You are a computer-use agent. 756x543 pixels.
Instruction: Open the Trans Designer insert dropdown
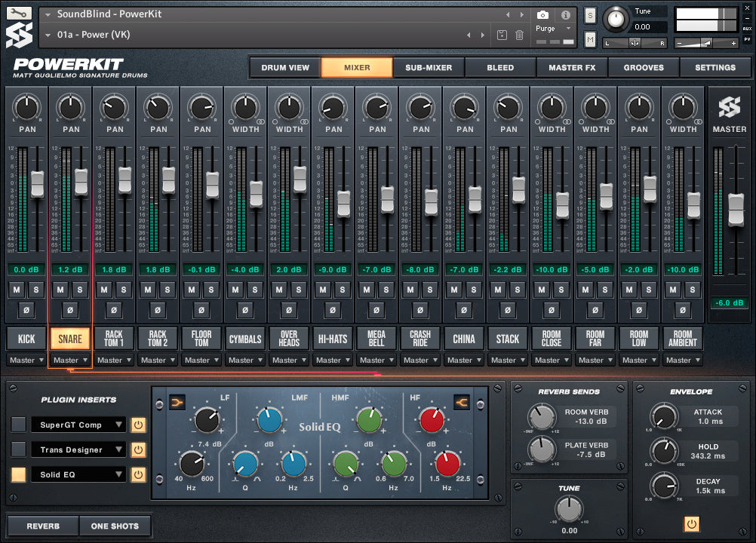tap(78, 450)
